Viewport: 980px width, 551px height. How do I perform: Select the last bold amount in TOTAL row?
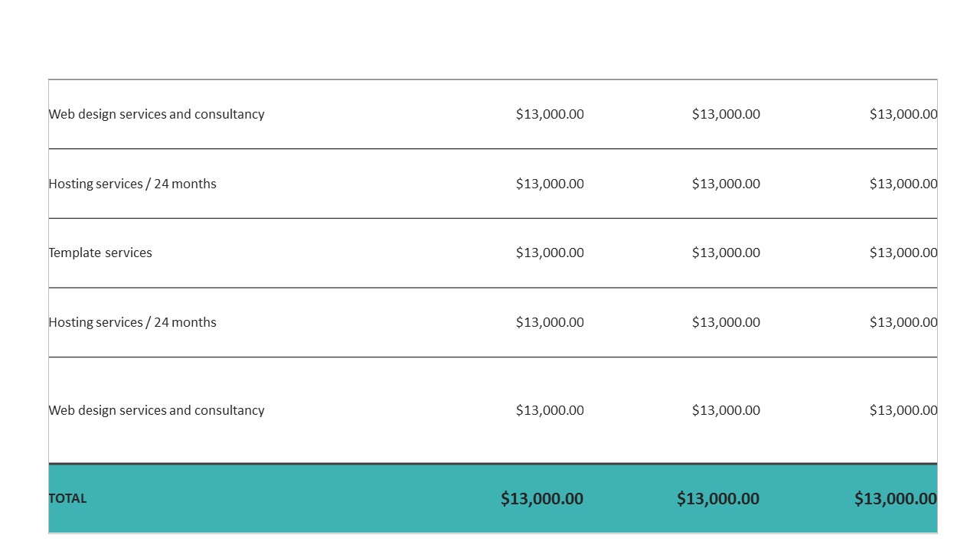click(895, 499)
